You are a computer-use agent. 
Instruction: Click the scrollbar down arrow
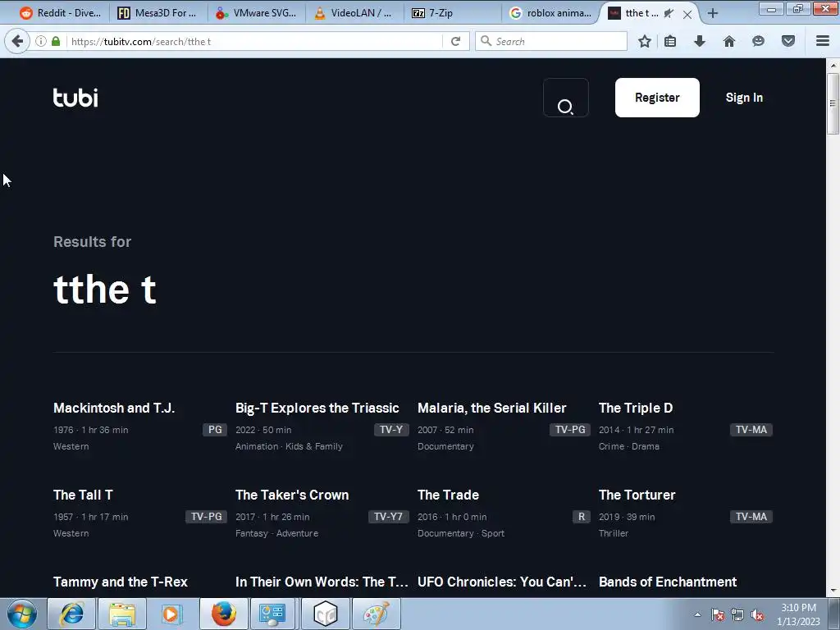tap(833, 591)
